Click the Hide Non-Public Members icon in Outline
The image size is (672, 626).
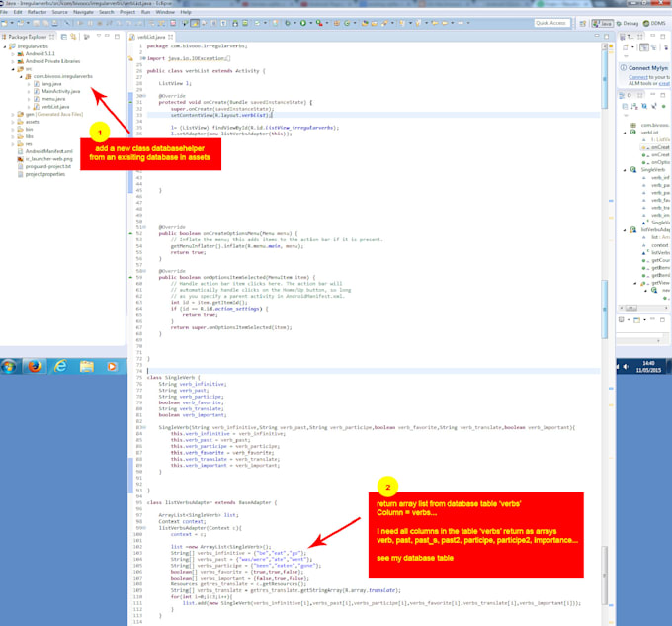pos(663,106)
